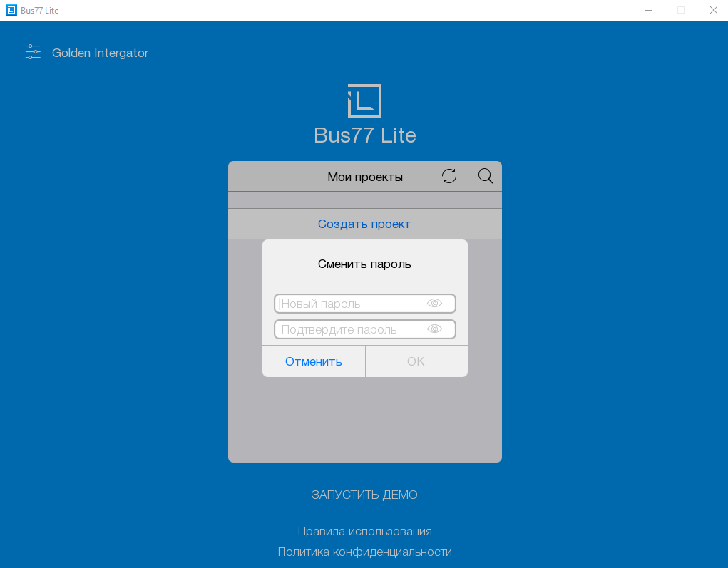Confirm the password change with OK
The width and height of the screenshot is (728, 568).
pos(416,361)
